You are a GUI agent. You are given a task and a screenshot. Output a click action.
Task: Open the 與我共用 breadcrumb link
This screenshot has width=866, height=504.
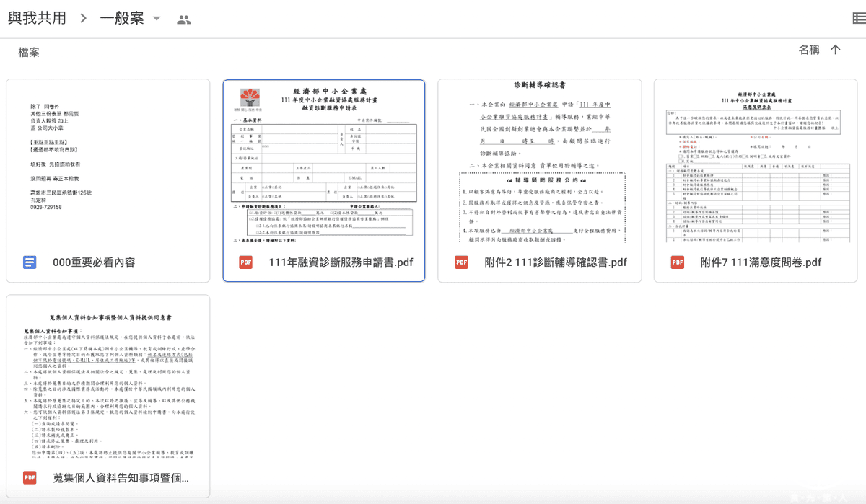click(x=38, y=18)
